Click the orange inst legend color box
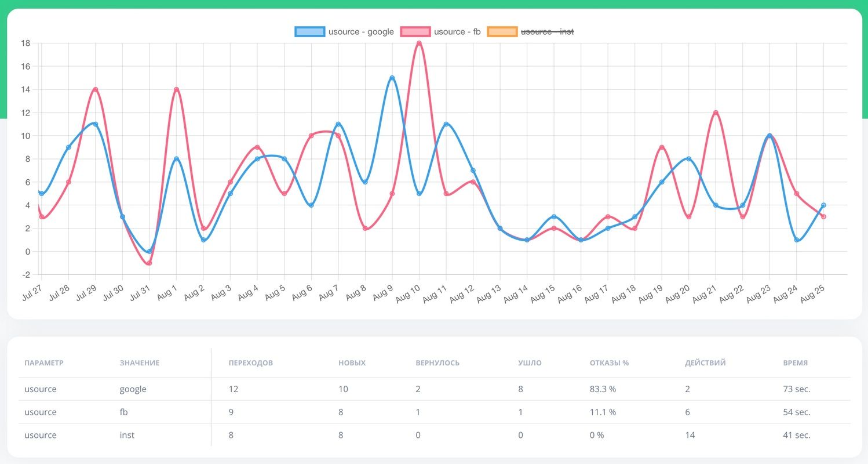 point(502,31)
